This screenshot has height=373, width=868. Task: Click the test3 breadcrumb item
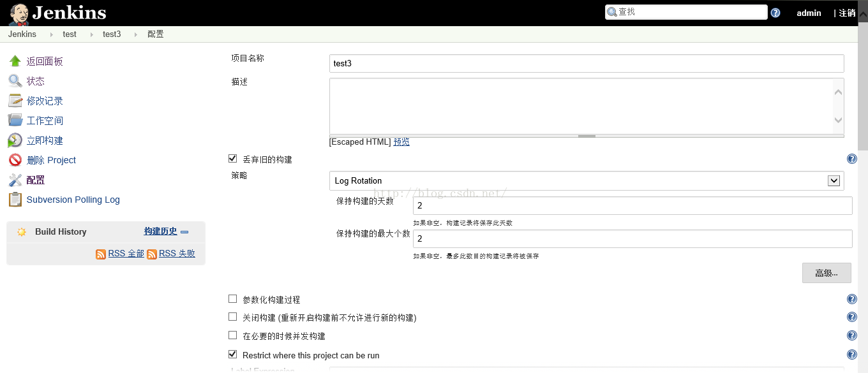pos(112,34)
